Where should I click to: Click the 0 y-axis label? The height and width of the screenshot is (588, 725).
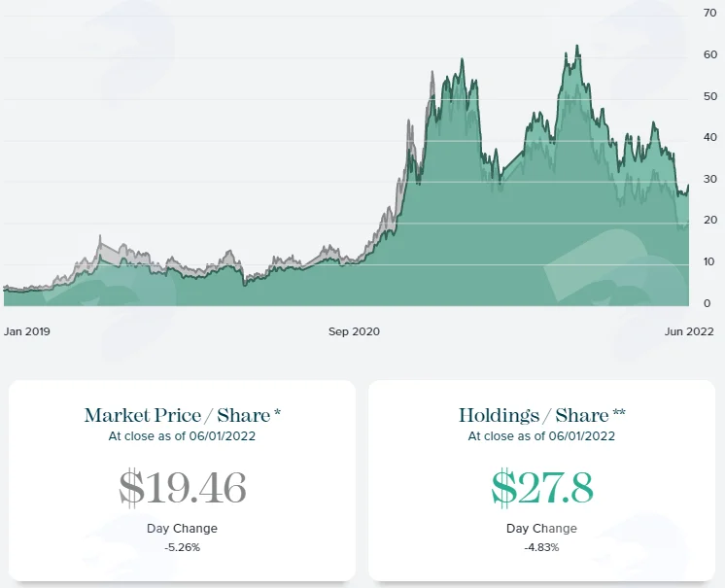click(x=707, y=303)
